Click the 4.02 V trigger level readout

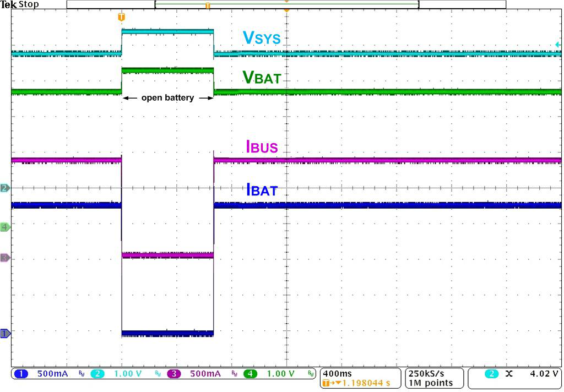coord(543,374)
